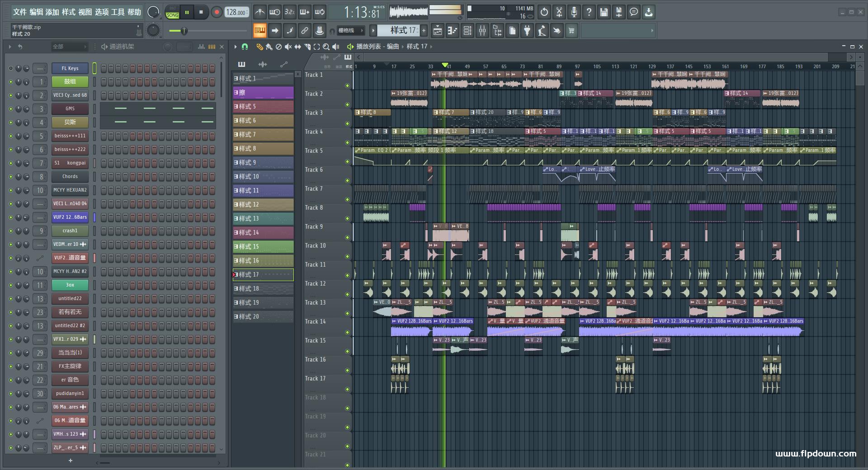Screen dimensions: 868x470
Task: Click the 128.000 tempo field
Action: pos(237,12)
